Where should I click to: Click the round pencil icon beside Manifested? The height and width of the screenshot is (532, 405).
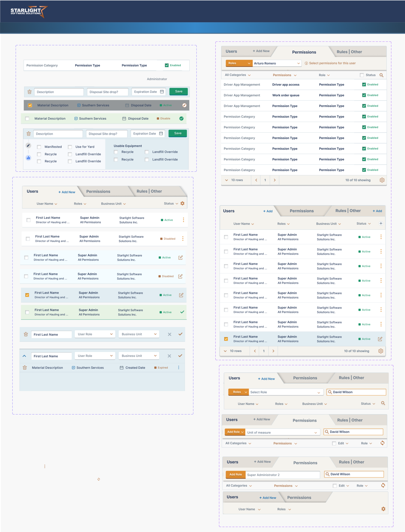pos(28,145)
